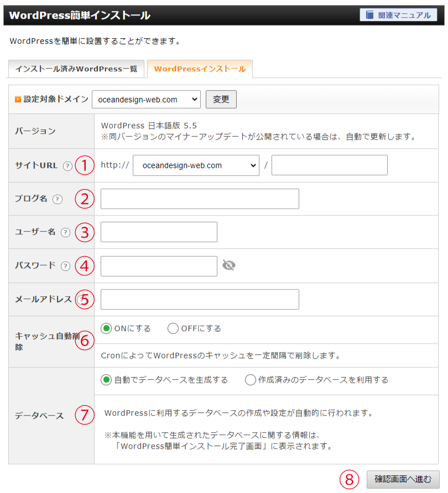Click the WordPress 日本語版 5.5 version text

[149, 125]
